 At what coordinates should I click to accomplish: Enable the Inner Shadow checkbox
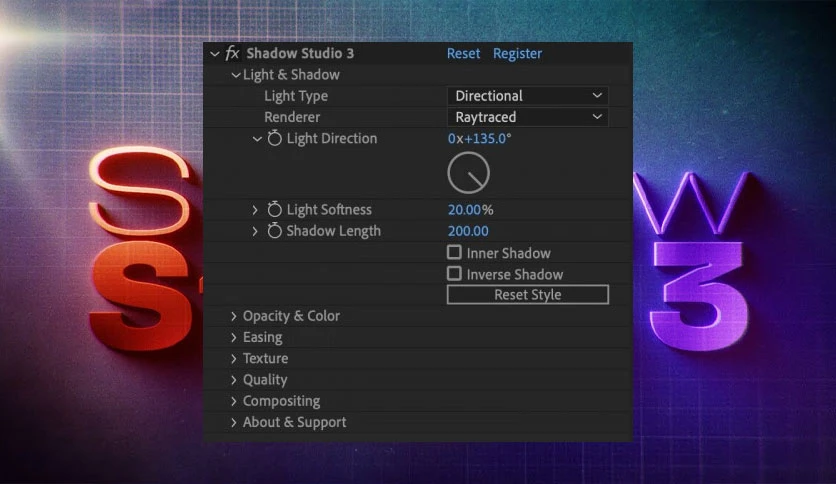pyautogui.click(x=454, y=252)
